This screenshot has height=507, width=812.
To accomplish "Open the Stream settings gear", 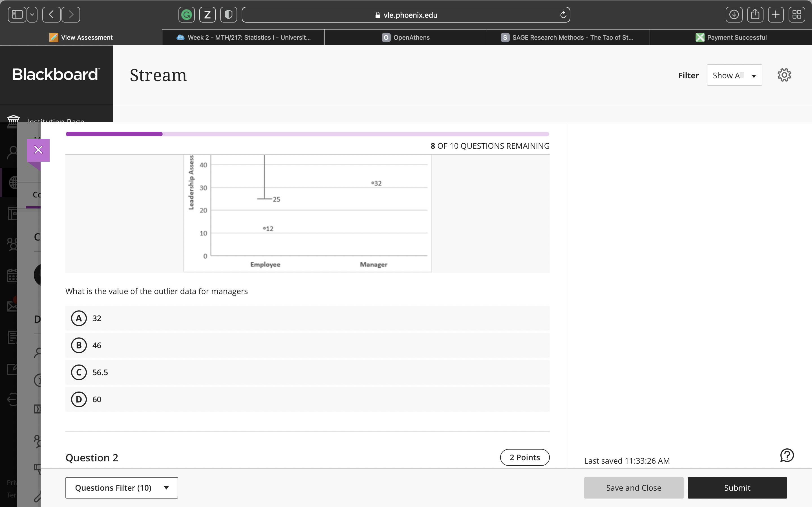I will [784, 75].
